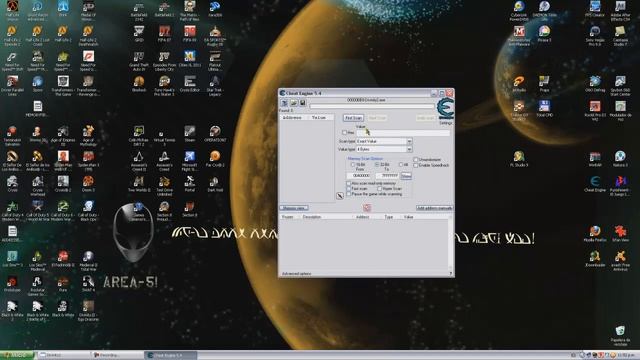
Task: Select the Steam desktop shortcut
Action: pyautogui.click(x=189, y=134)
